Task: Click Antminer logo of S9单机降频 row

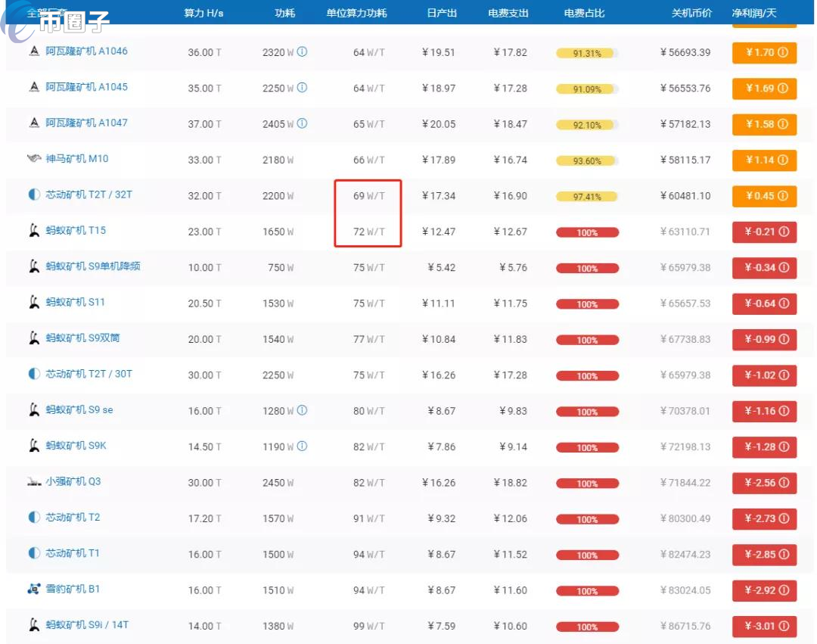Action: coord(34,266)
